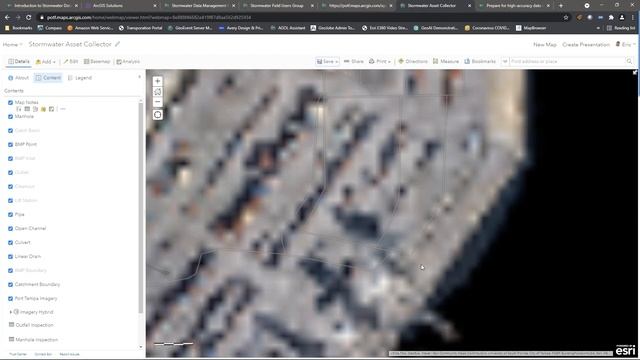Image resolution: width=640 pixels, height=360 pixels.
Task: Switch to the Legend tab
Action: point(80,78)
